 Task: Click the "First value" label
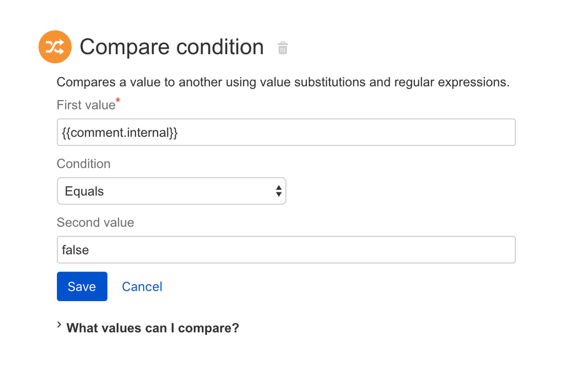pos(86,105)
